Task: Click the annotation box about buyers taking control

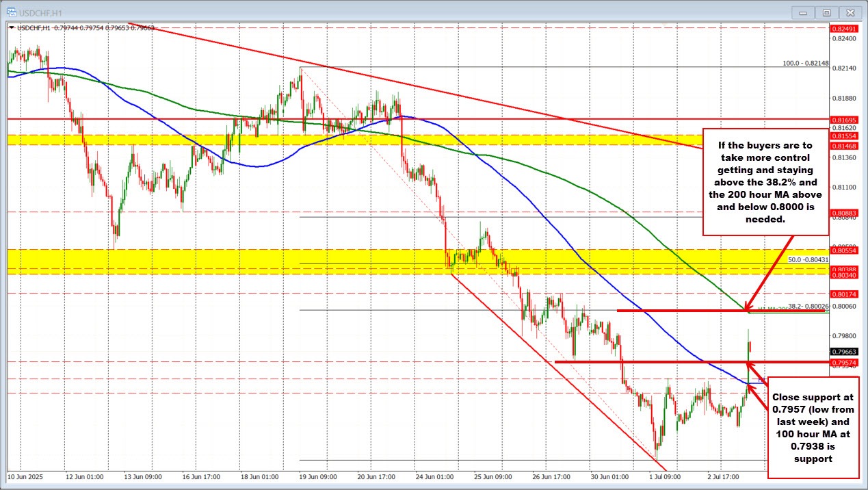Action: (765, 183)
